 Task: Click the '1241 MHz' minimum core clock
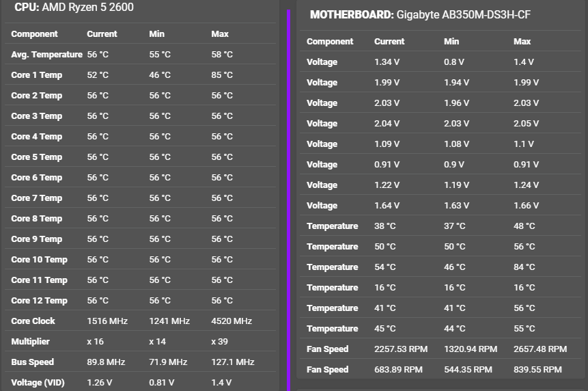point(169,321)
